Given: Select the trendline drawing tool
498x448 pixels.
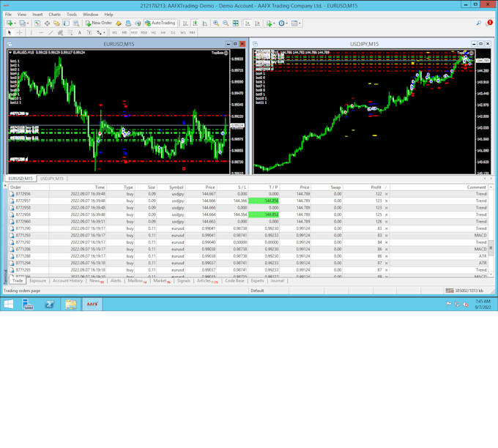Looking at the screenshot, I should click(x=51, y=32).
